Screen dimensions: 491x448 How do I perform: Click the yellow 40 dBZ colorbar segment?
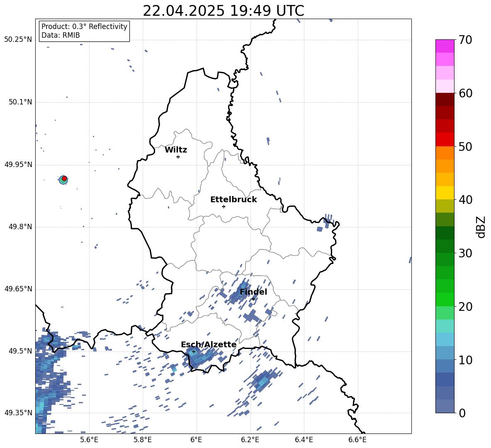(445, 192)
